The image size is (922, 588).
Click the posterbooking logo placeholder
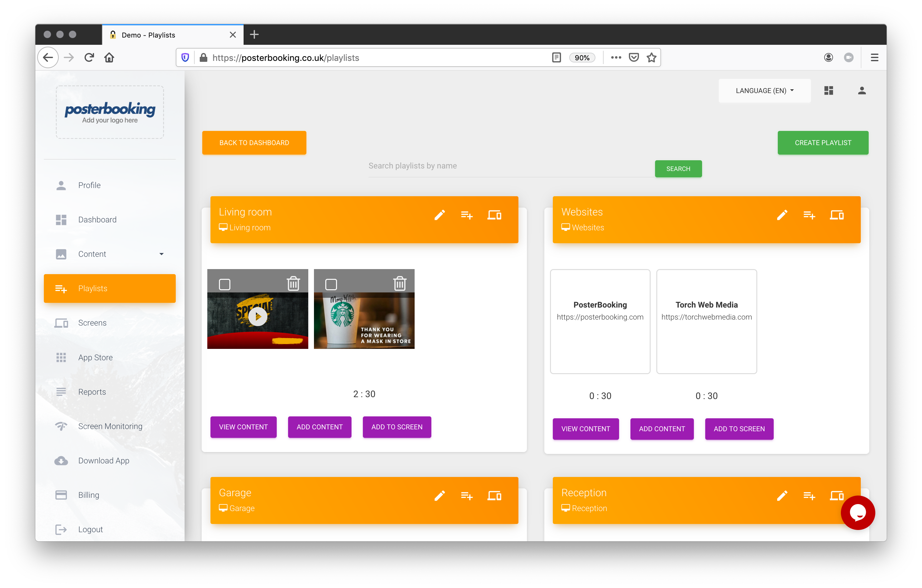point(110,112)
